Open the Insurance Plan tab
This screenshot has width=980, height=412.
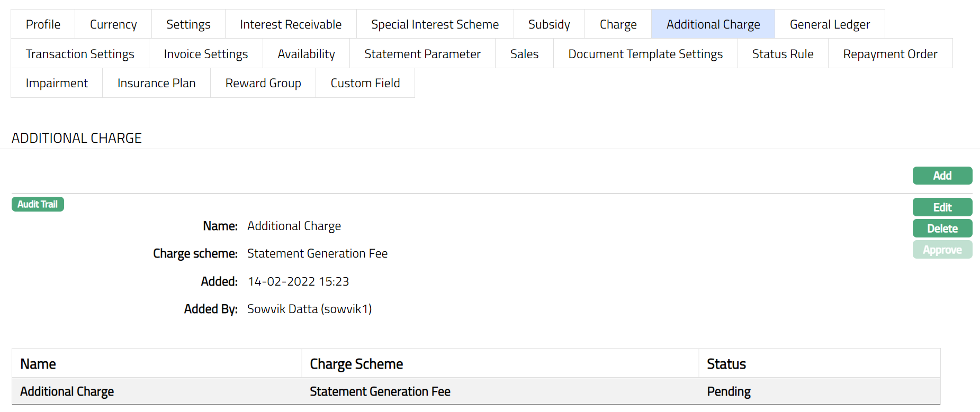[x=156, y=83]
